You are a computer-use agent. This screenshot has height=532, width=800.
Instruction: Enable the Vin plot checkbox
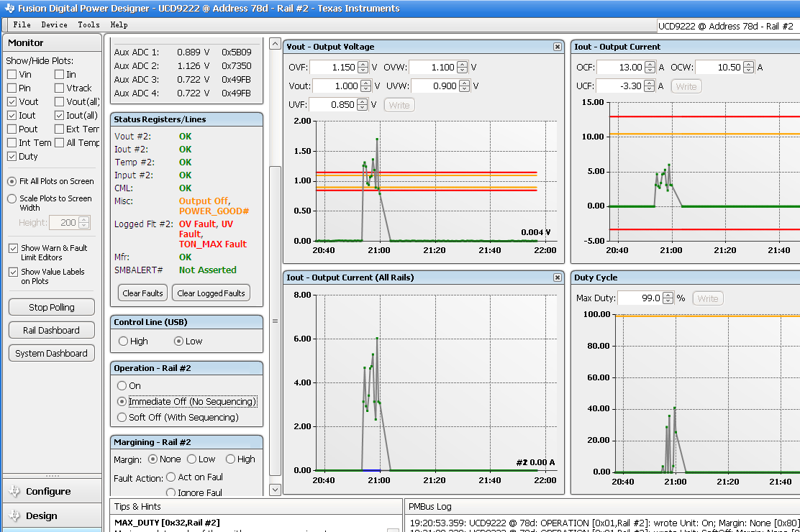point(12,75)
